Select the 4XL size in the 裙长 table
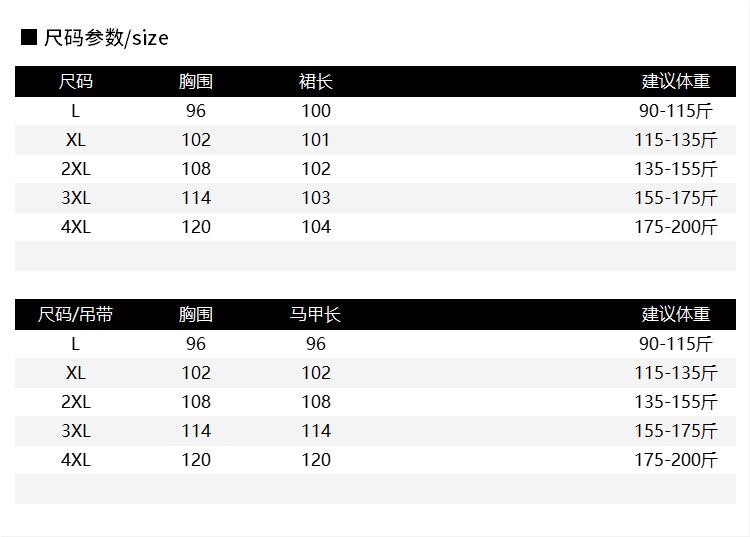 [x=76, y=227]
